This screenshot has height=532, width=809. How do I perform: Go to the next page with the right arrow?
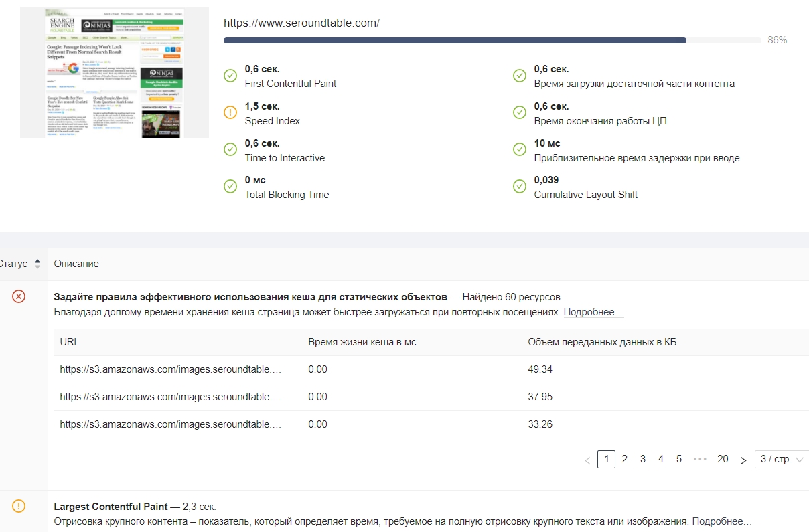[x=743, y=460]
